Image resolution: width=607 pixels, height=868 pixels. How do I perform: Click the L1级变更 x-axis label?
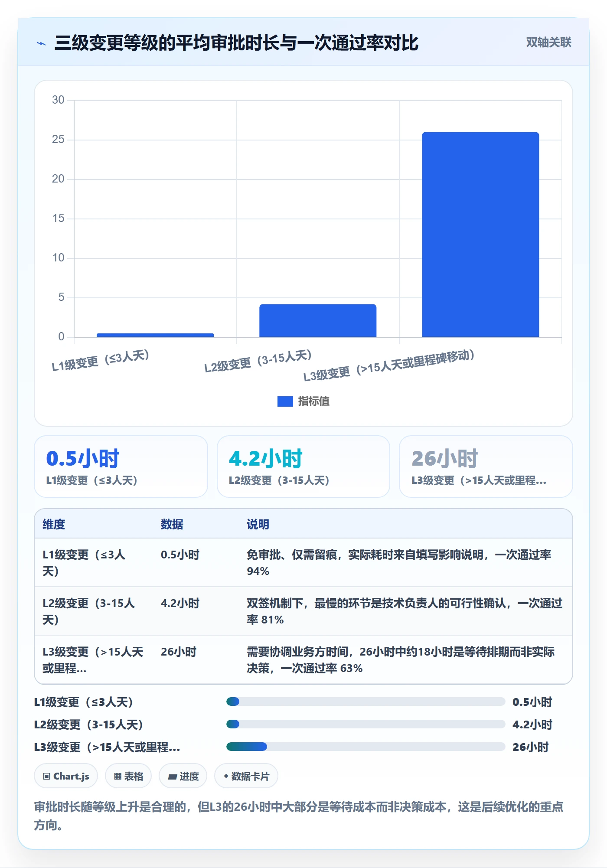[x=101, y=361]
